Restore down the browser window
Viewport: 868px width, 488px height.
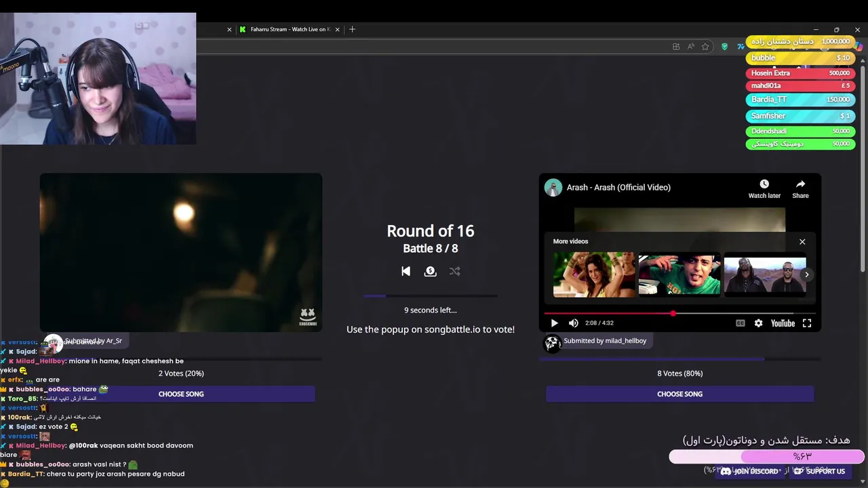[x=836, y=29]
